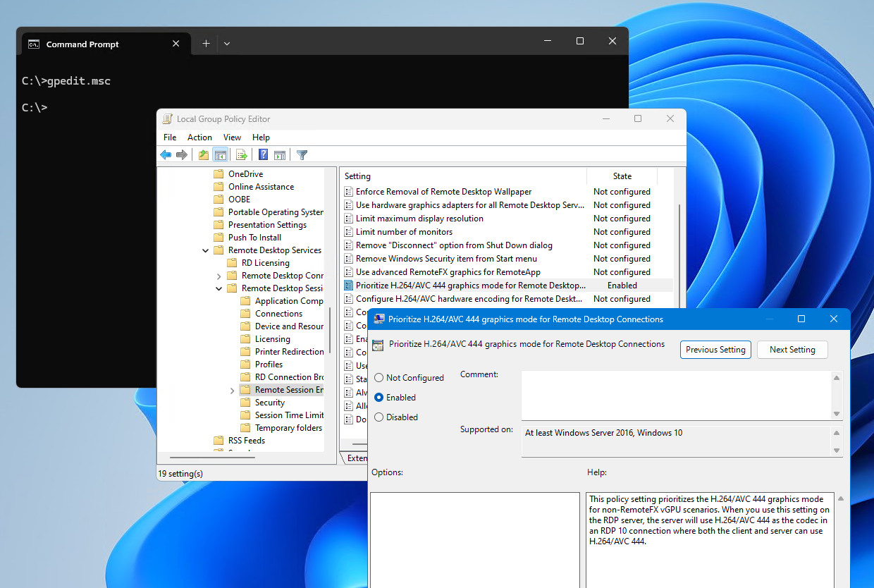Open the View menu
Image resolution: width=874 pixels, height=588 pixels.
232,137
